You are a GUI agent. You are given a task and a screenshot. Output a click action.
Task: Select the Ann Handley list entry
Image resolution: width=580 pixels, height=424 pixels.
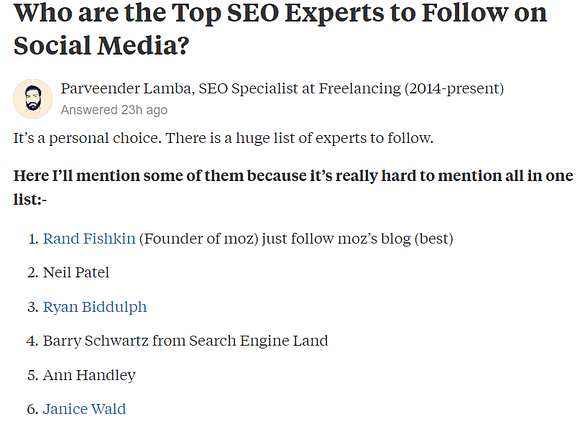[x=89, y=375]
